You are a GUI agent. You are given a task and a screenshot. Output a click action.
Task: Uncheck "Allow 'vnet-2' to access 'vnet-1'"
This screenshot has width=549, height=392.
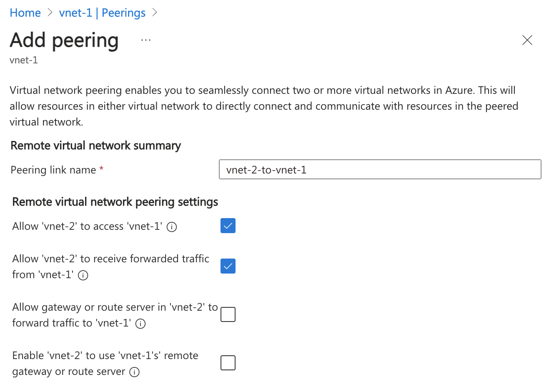(228, 226)
